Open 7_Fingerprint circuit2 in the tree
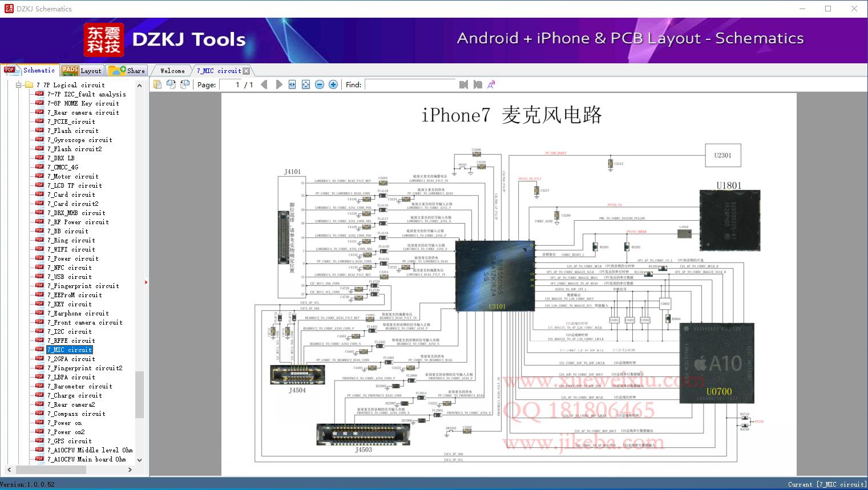Image resolution: width=868 pixels, height=490 pixels. (85, 368)
